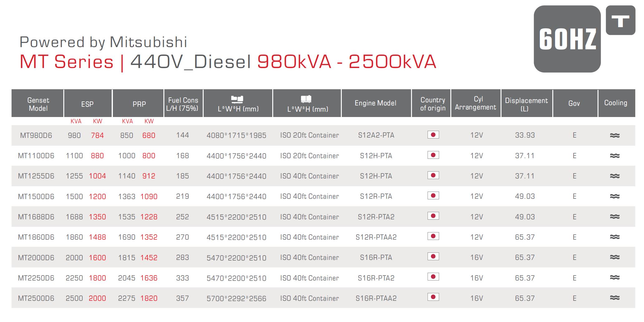Click the water cooling icon for MT2500D6

[615, 298]
